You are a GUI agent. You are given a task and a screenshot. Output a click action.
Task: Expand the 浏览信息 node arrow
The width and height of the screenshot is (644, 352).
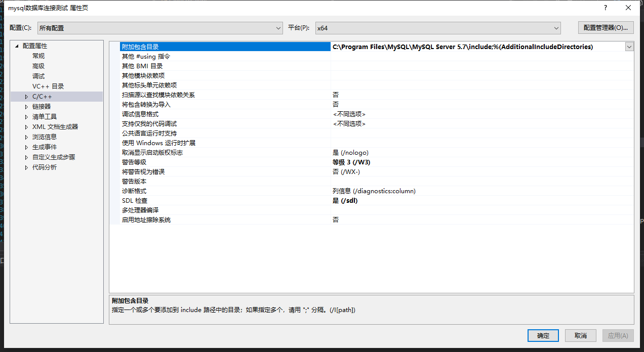pos(27,137)
